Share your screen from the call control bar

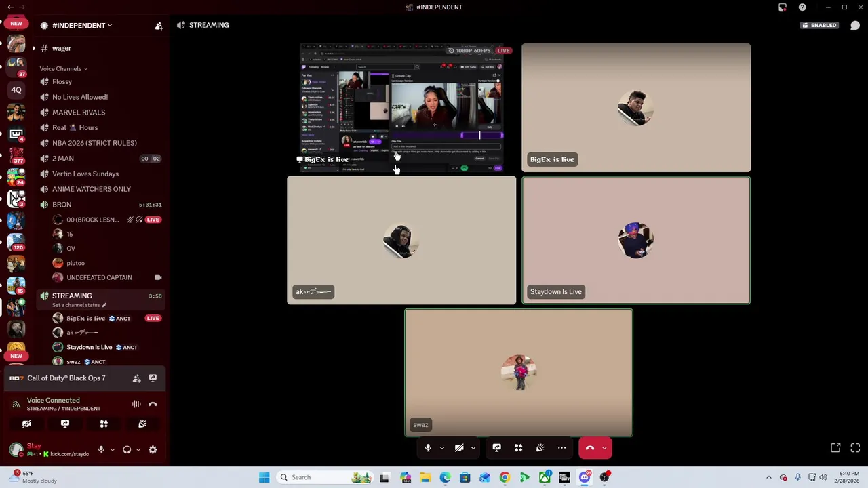pos(496,448)
